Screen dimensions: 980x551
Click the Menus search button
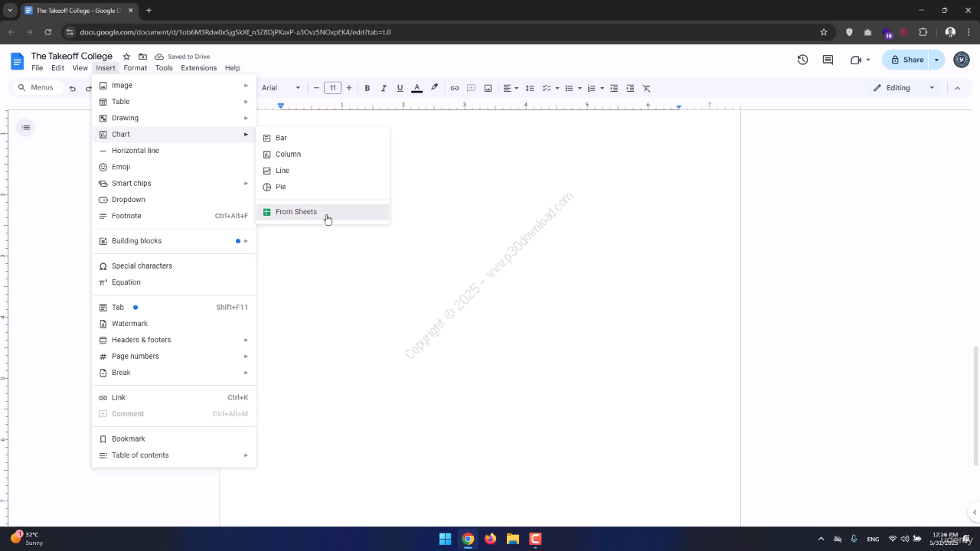[35, 88]
